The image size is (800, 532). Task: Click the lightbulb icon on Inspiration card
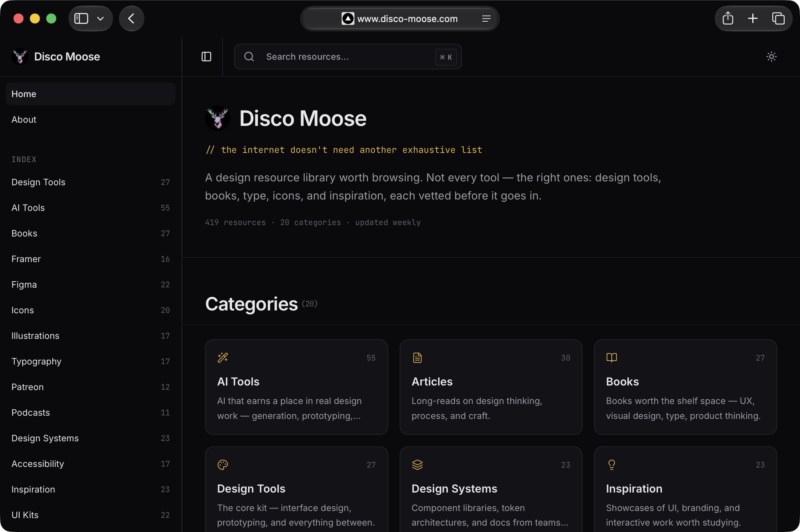(611, 464)
